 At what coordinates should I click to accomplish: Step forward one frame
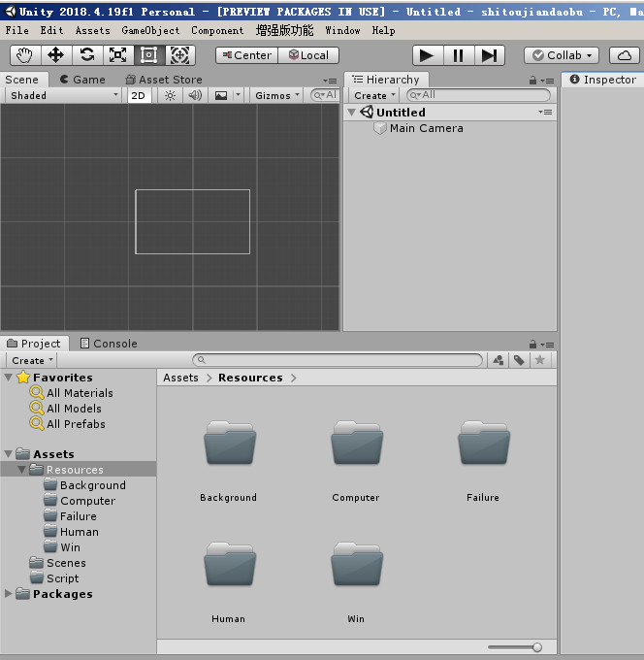[490, 55]
